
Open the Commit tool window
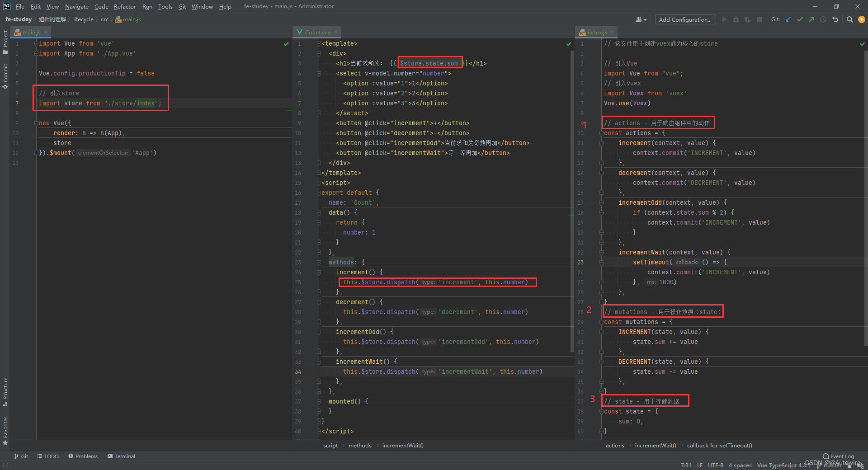click(5, 75)
